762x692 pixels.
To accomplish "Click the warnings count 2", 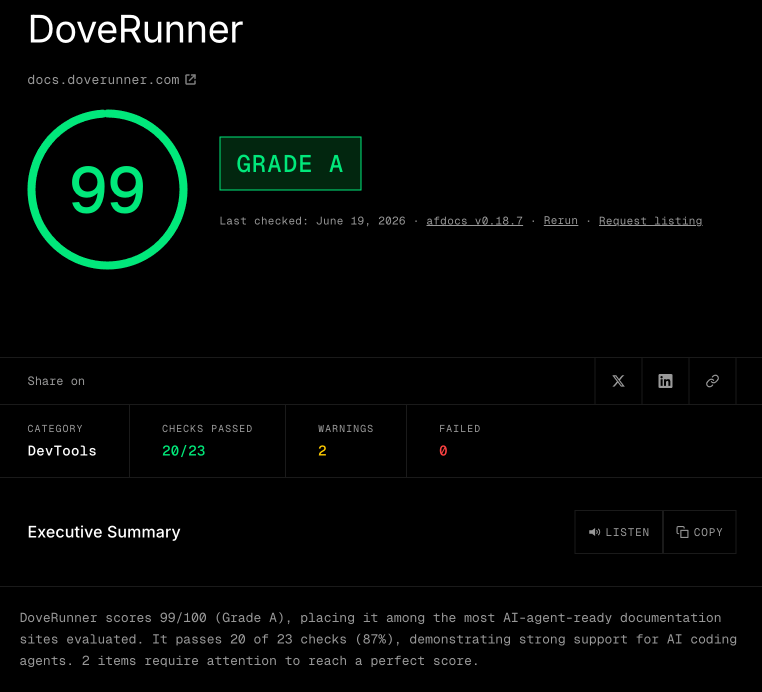I will pyautogui.click(x=322, y=451).
